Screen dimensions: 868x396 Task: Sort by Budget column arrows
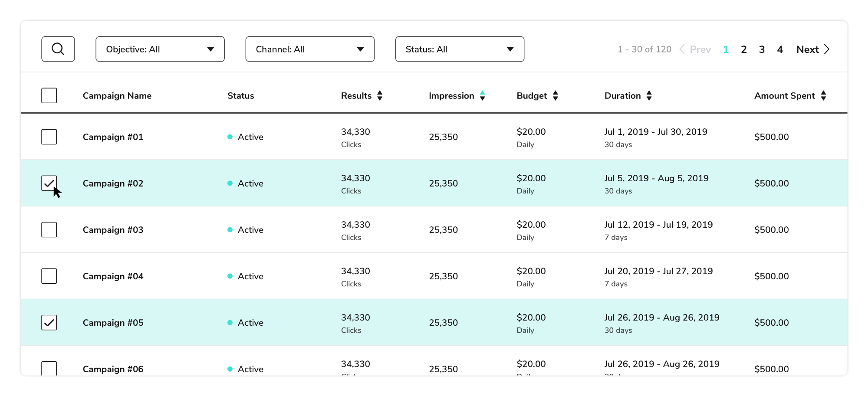click(x=555, y=96)
